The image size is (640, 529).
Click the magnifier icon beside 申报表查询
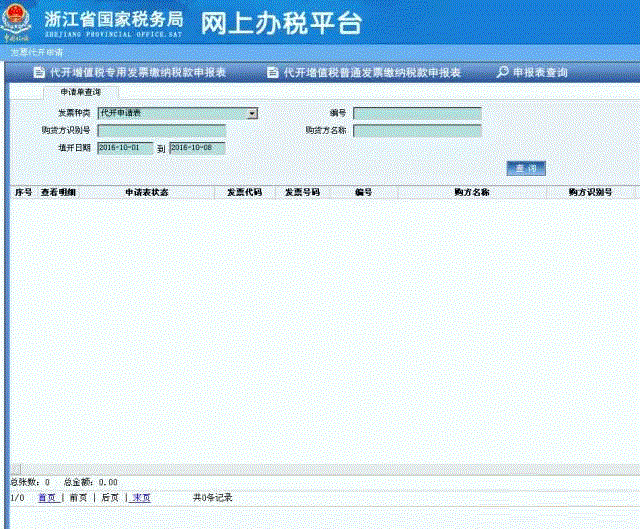[502, 72]
